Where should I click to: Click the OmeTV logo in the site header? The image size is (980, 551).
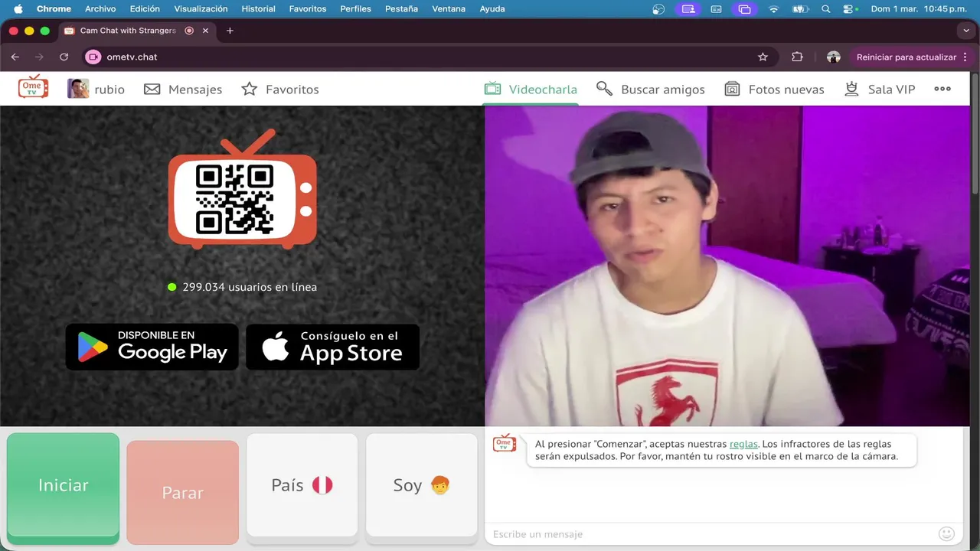(x=33, y=87)
